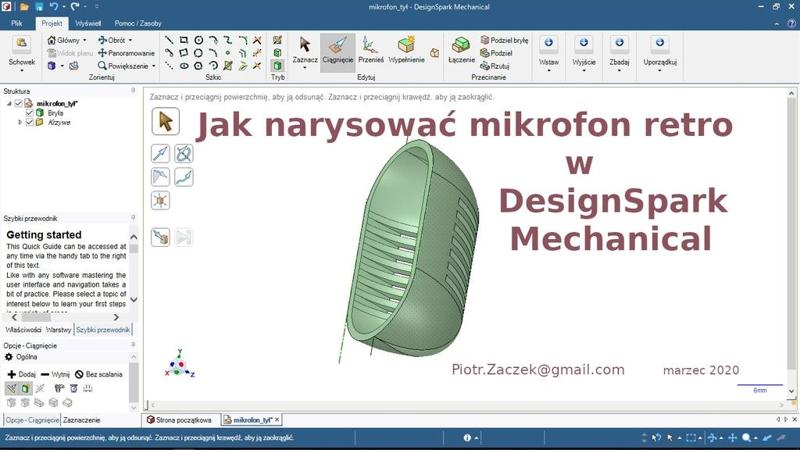
Task: Open help via the question mark icon
Action: point(791,23)
